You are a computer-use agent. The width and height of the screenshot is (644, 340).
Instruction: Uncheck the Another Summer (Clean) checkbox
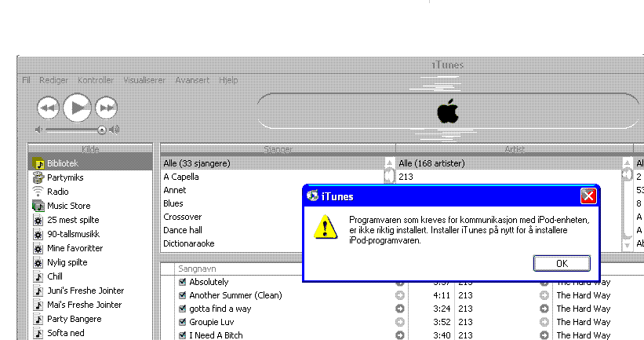[x=182, y=295]
